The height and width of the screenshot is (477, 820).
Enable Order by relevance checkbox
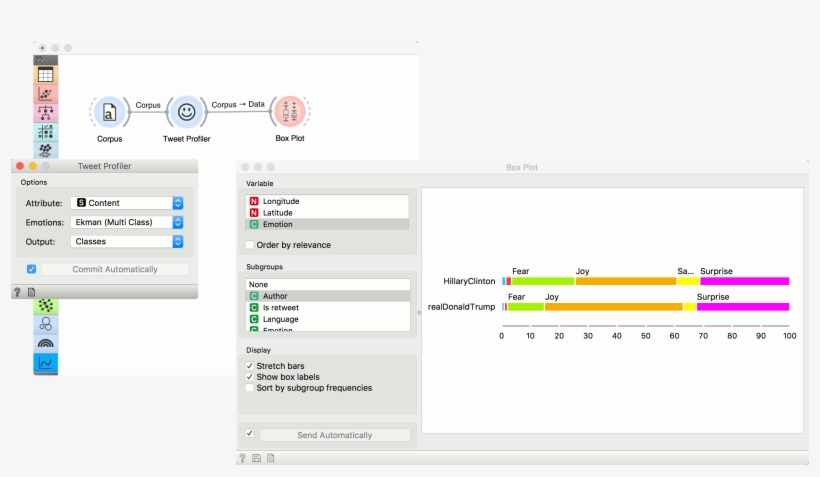pyautogui.click(x=250, y=245)
